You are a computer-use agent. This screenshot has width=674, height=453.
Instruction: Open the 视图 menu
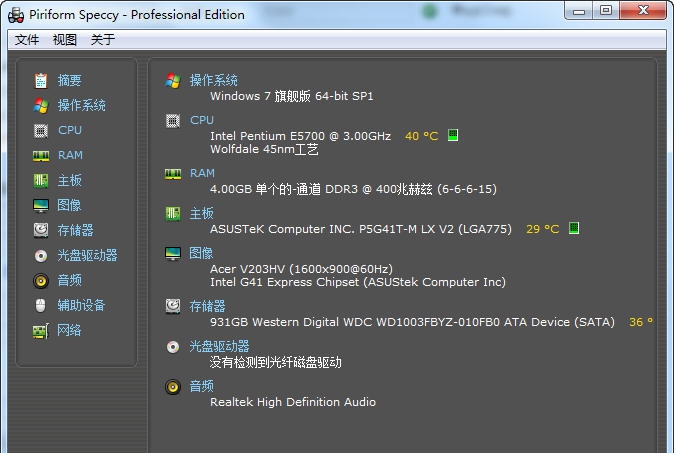coord(64,40)
